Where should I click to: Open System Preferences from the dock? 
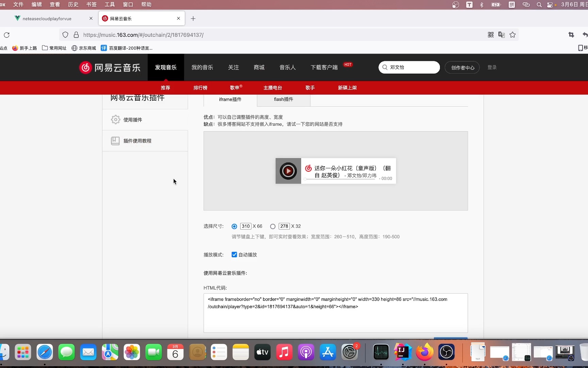[349, 352]
